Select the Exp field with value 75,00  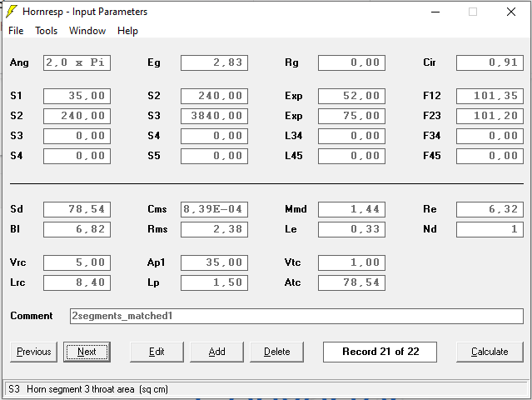pyautogui.click(x=351, y=116)
